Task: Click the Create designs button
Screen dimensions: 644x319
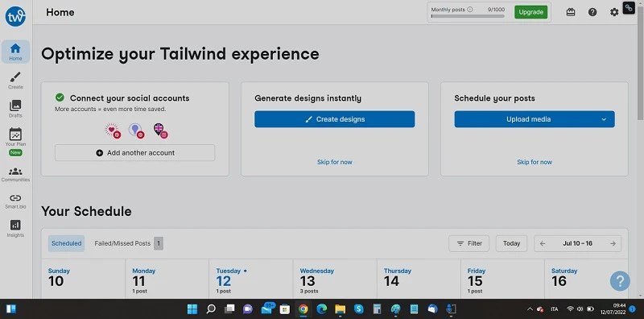Action: [x=334, y=119]
